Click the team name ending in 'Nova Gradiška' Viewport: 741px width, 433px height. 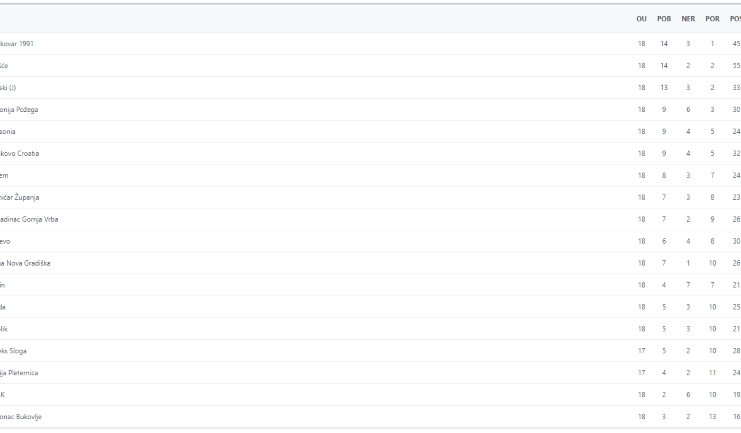[x=25, y=263]
